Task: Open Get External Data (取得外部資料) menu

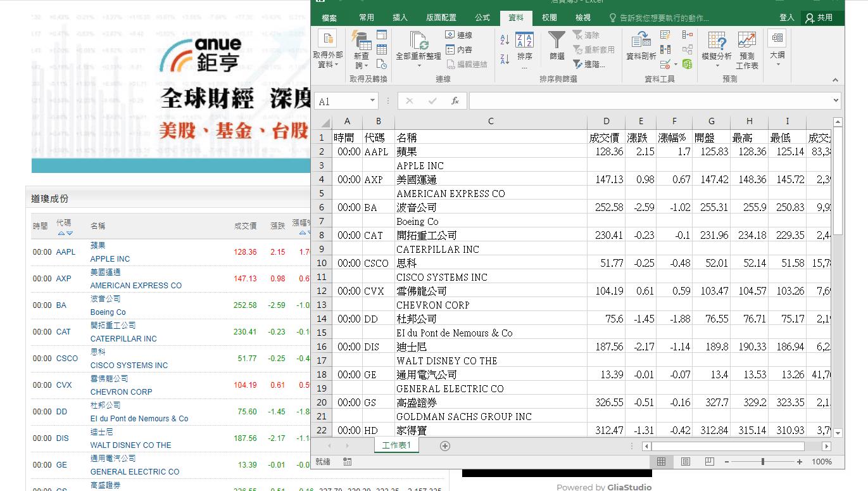Action: click(327, 49)
